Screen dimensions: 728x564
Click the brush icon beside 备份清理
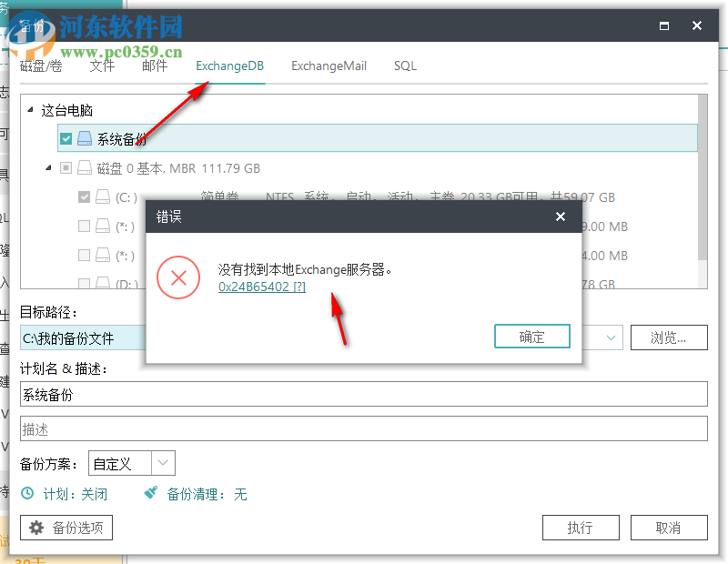click(150, 494)
